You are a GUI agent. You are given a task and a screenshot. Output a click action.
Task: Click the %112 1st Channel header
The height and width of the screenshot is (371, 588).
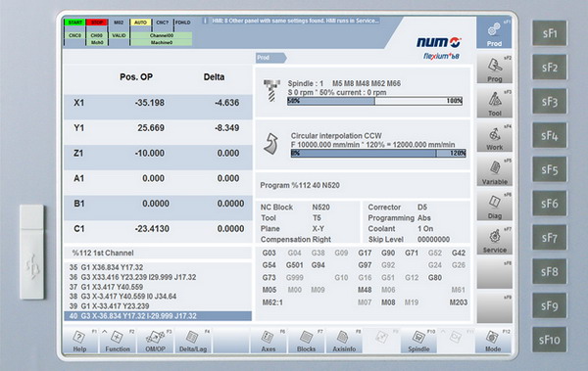[x=158, y=253]
